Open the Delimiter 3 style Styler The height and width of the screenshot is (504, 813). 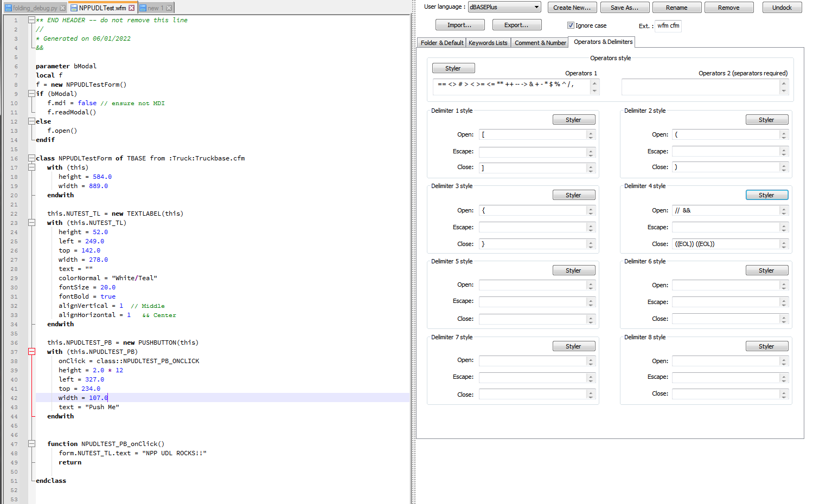pyautogui.click(x=574, y=195)
